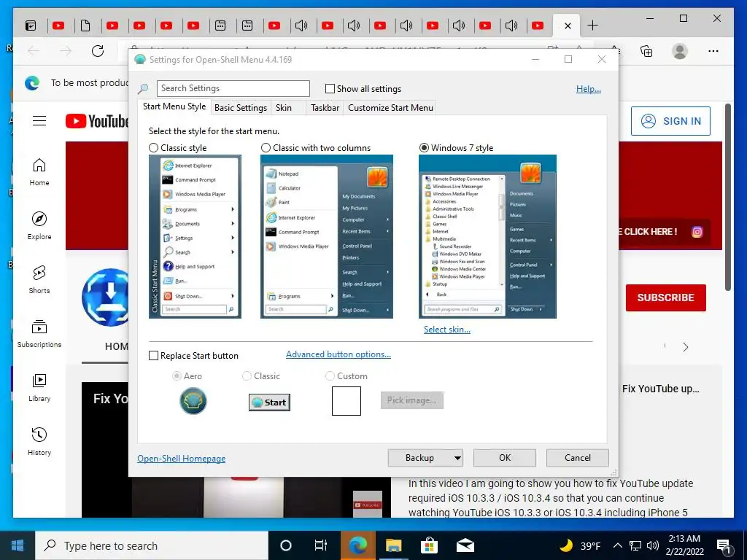This screenshot has width=747, height=560.
Task: Click the Classic Start button image
Action: pos(269,402)
